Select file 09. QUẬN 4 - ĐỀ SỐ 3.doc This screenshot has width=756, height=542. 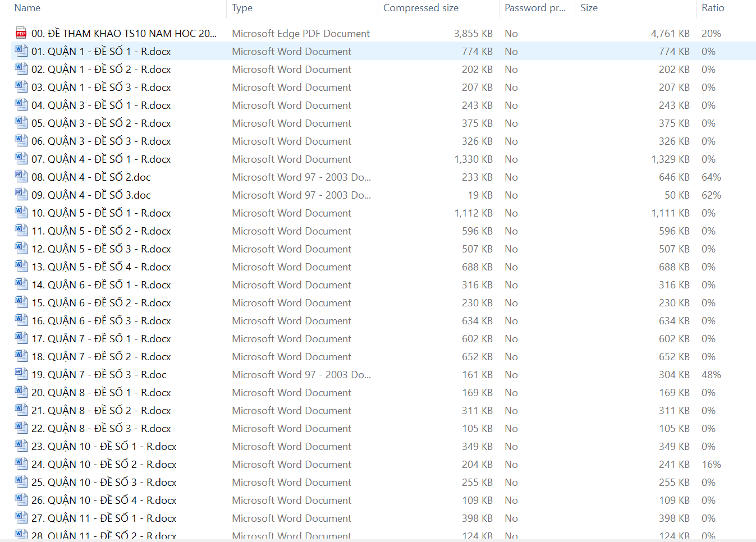point(91,195)
